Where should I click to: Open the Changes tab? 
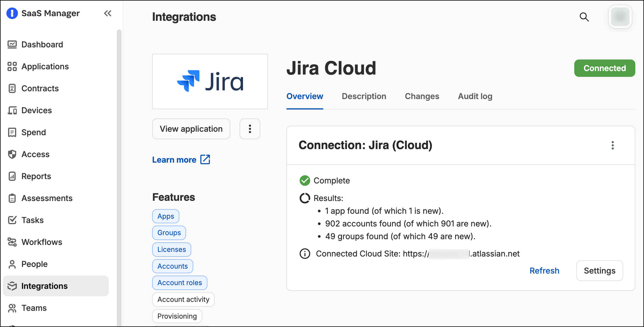click(422, 96)
